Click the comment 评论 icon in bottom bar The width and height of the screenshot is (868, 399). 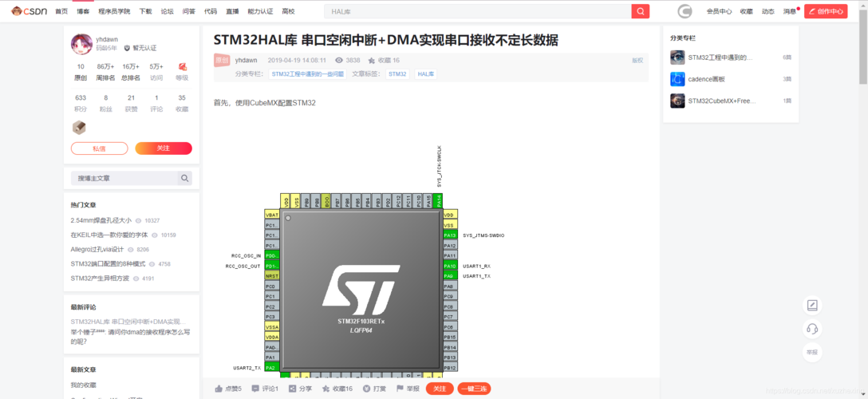255,389
